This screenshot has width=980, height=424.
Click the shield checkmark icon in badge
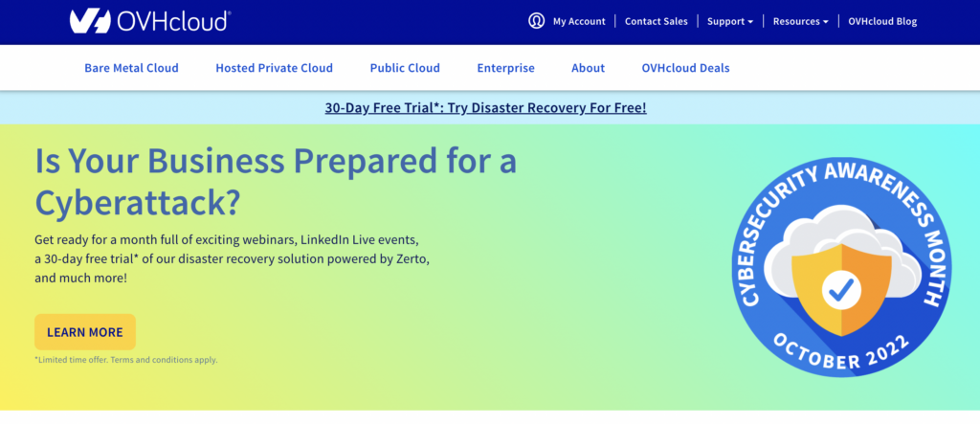[841, 290]
